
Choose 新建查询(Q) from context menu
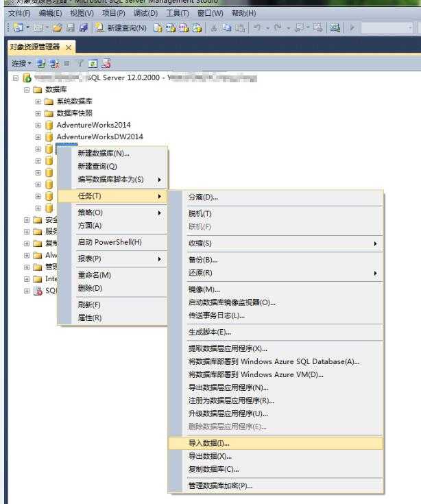pos(112,167)
